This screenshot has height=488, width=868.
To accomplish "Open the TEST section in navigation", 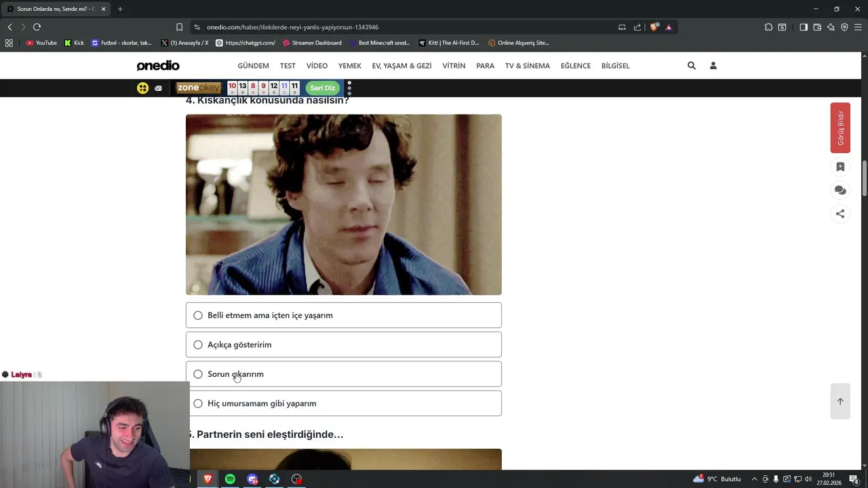I will point(288,66).
